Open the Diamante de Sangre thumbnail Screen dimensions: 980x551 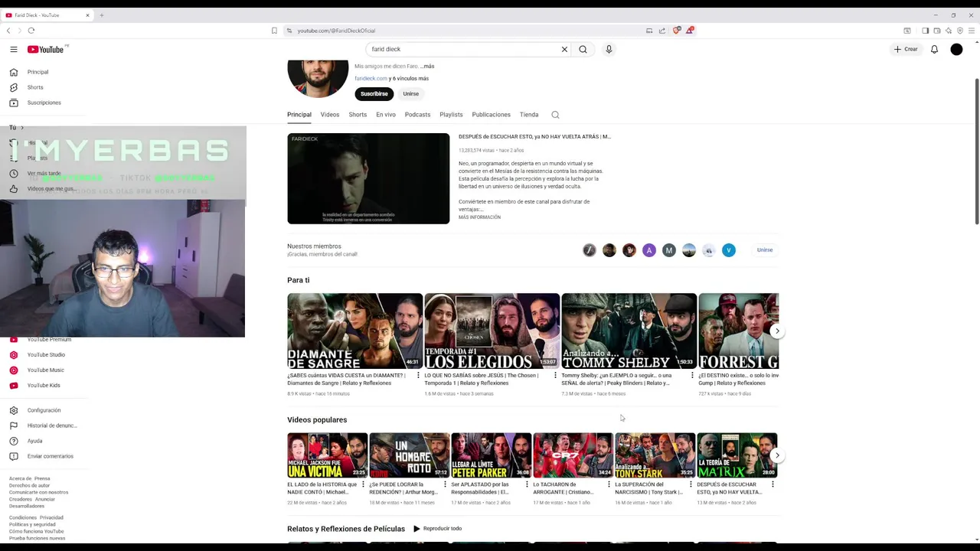pos(354,331)
